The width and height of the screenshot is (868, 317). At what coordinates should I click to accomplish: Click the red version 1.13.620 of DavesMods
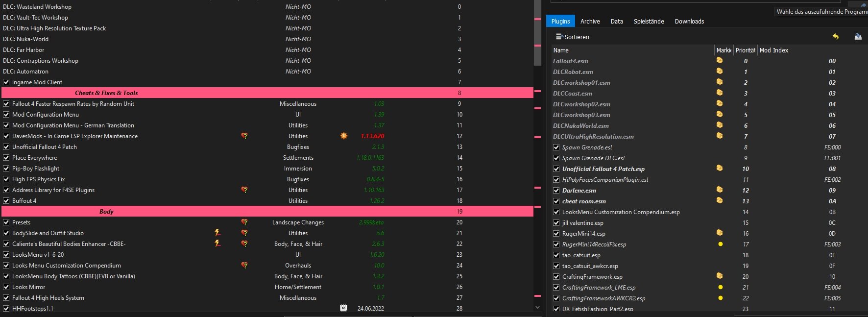(372, 136)
